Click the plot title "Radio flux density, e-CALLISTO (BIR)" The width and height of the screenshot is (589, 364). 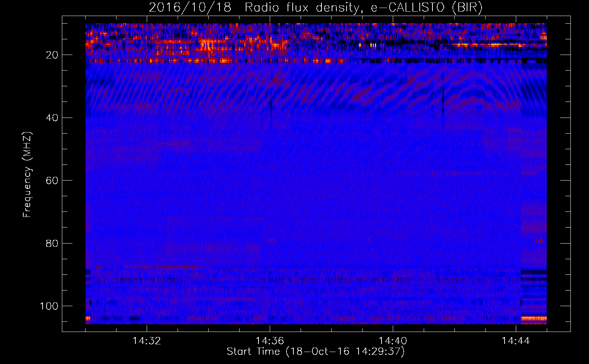(x=363, y=8)
